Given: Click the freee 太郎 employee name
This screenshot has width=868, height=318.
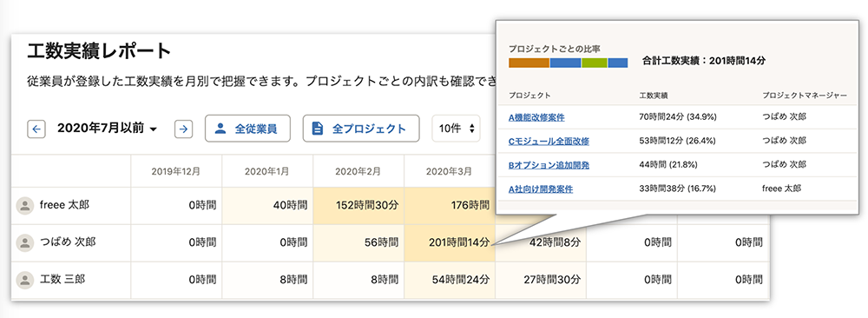Looking at the screenshot, I should point(65,205).
